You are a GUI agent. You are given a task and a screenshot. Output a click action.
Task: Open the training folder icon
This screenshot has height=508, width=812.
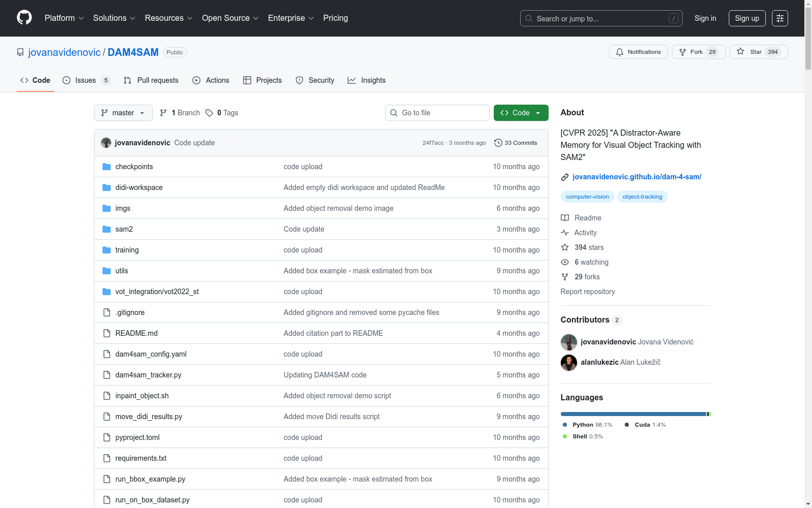point(107,250)
